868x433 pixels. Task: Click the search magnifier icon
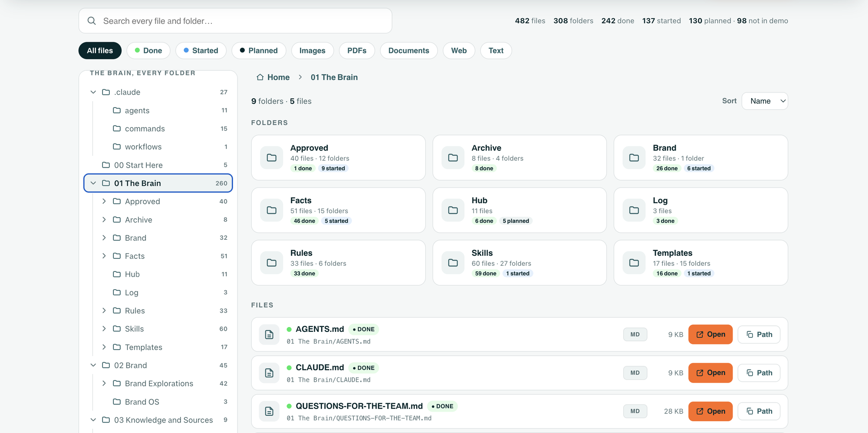coord(92,21)
